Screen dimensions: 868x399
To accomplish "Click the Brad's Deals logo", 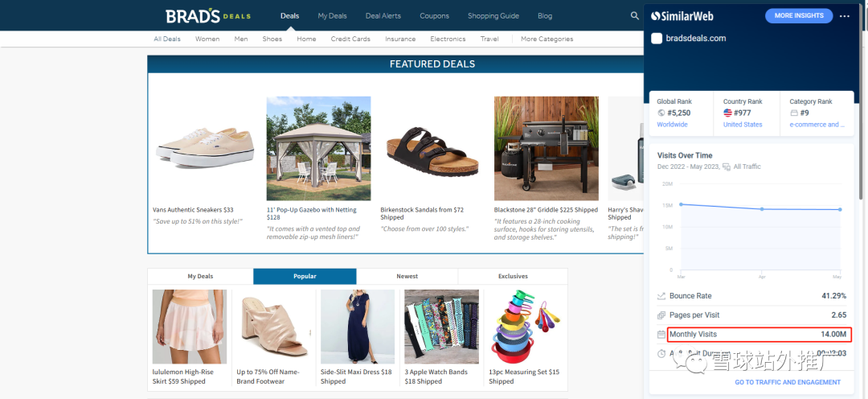I will pos(208,16).
